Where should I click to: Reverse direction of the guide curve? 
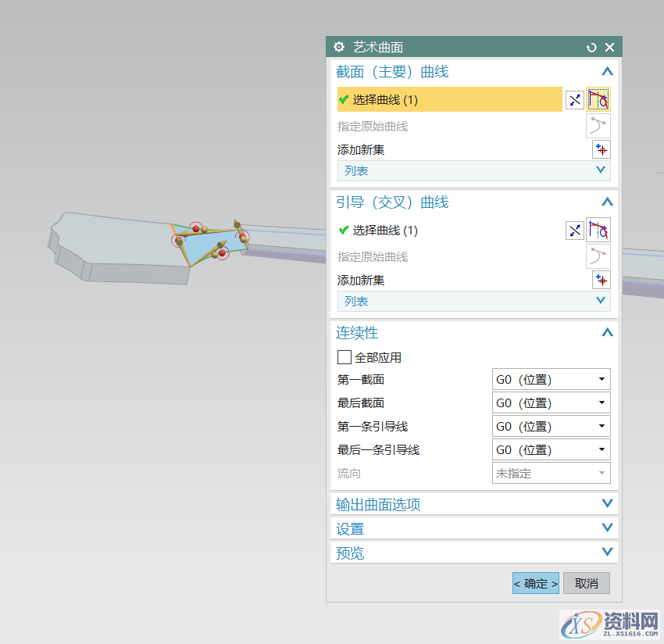coord(575,230)
